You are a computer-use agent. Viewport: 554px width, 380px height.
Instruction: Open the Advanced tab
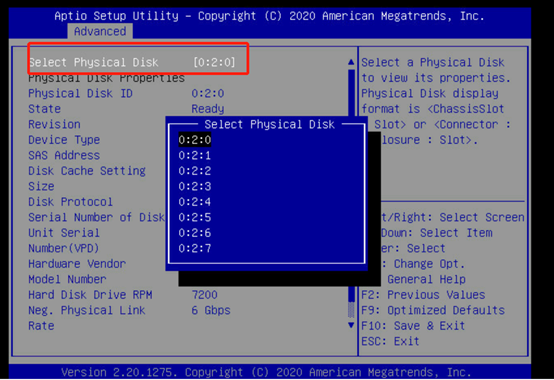(x=100, y=31)
